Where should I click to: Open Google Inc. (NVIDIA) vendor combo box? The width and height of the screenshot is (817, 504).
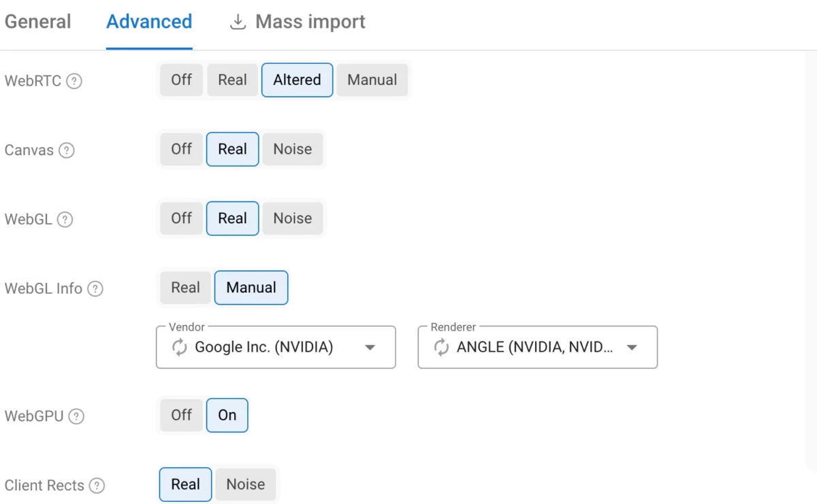click(276, 348)
